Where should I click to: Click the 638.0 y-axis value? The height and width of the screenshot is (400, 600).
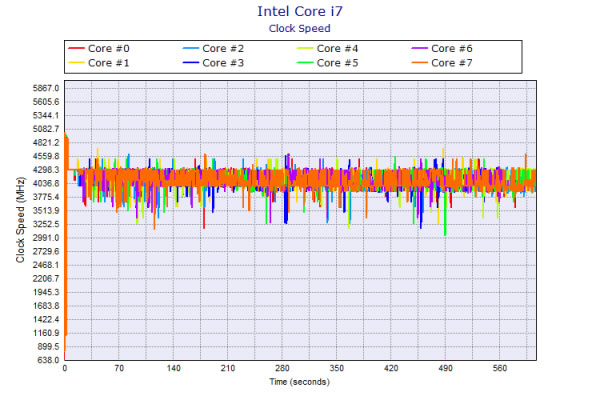coord(48,360)
